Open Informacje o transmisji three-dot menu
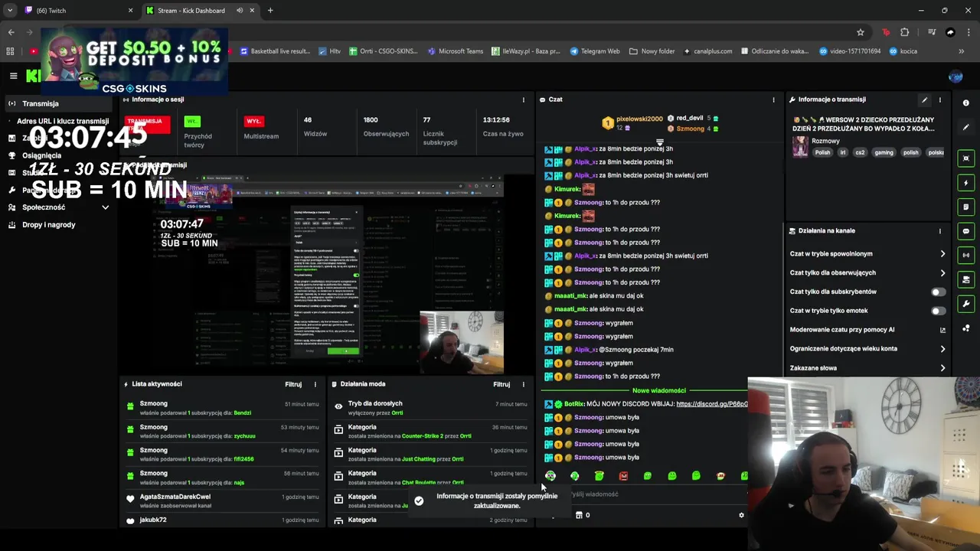The height and width of the screenshot is (551, 980). [x=940, y=99]
